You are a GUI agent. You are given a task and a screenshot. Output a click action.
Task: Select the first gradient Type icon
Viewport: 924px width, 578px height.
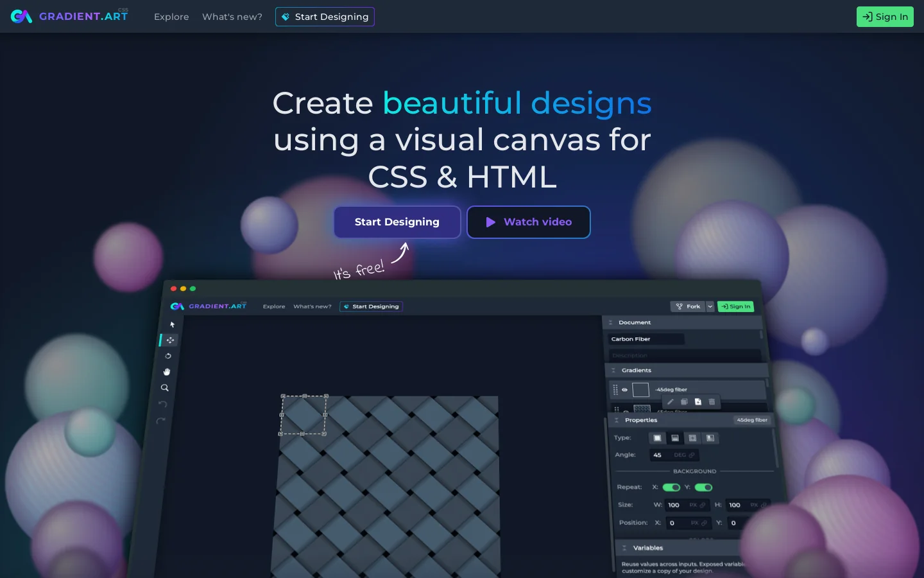(657, 438)
